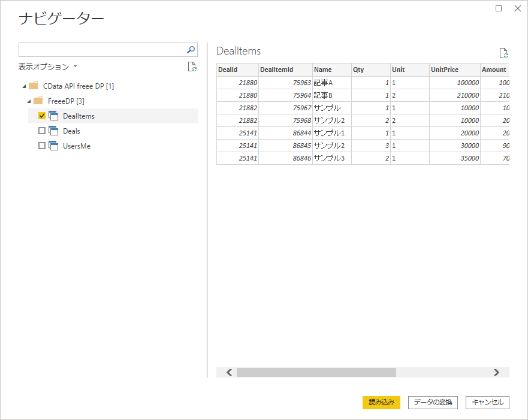Click the DealItems table icon
The height and width of the screenshot is (420, 528).
pyautogui.click(x=53, y=116)
